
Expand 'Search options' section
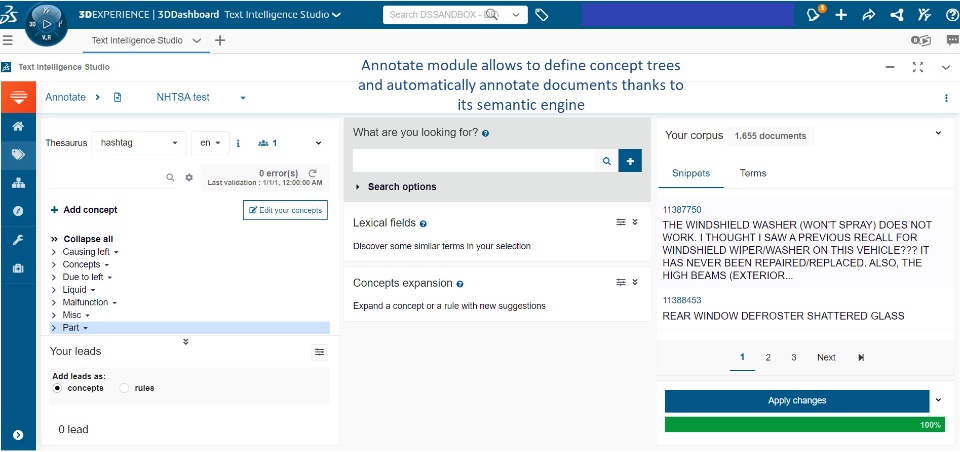click(396, 187)
